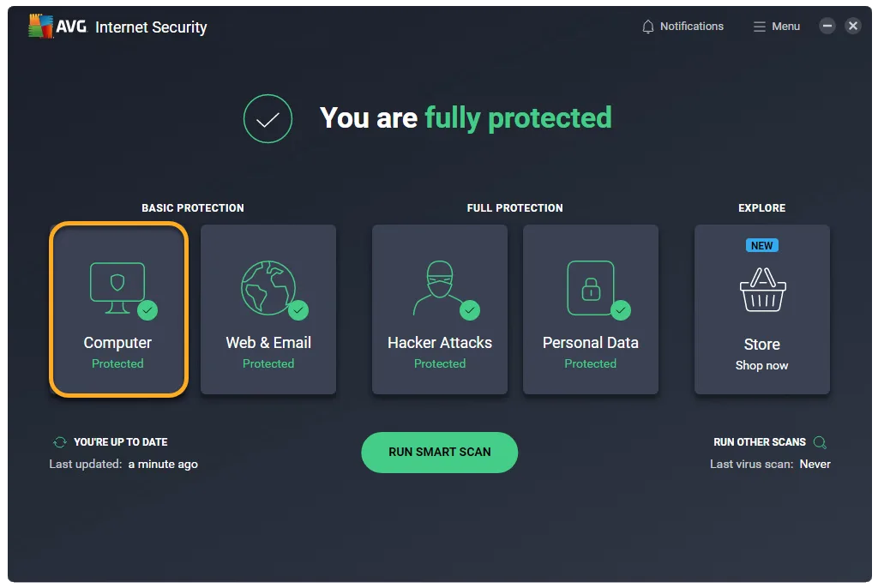Start the Run Smart Scan button

coord(440,452)
